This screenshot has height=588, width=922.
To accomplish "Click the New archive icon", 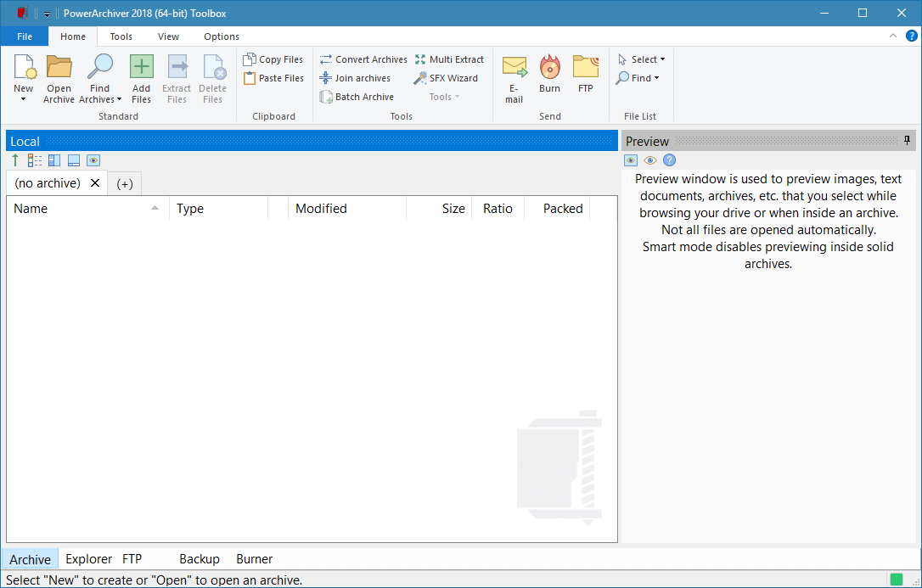I will point(24,67).
